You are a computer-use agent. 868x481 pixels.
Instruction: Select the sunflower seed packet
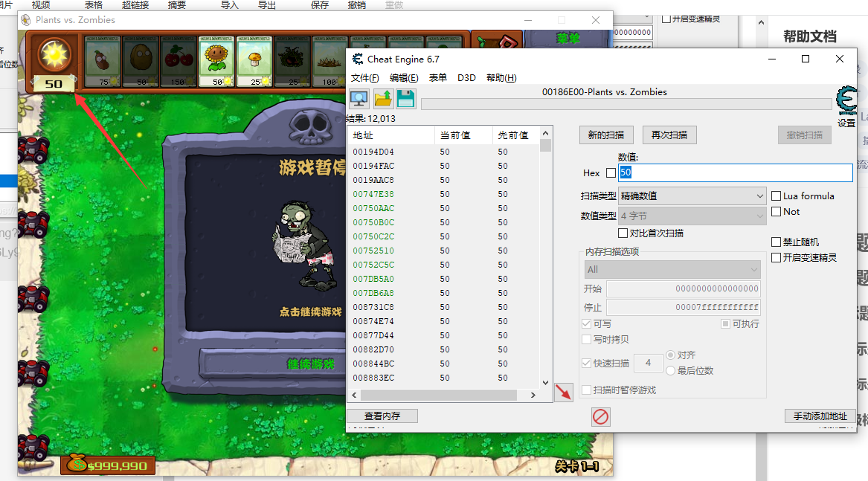216,61
